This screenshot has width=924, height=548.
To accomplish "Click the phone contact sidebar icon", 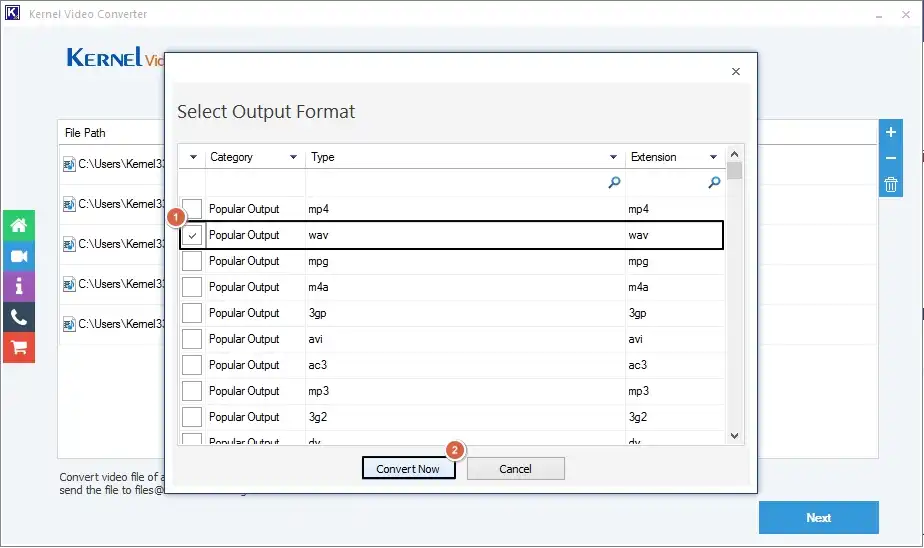I will pos(19,318).
